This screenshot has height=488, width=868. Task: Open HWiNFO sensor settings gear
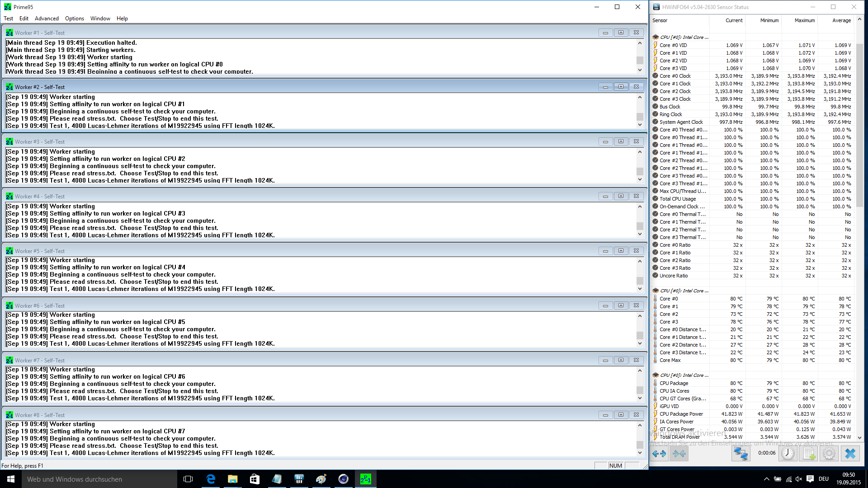[x=829, y=453]
